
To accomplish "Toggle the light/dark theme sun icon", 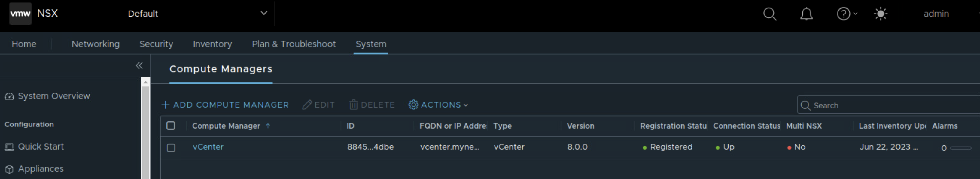I will pos(880,14).
